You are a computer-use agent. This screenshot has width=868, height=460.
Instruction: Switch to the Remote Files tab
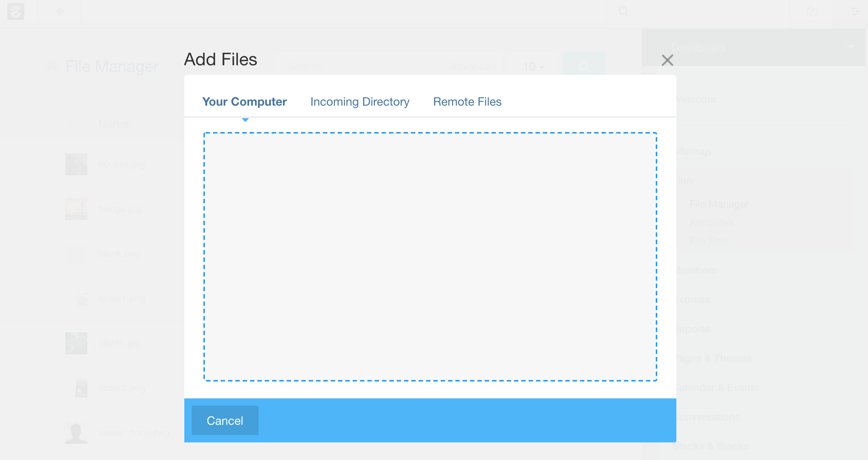coord(467,102)
